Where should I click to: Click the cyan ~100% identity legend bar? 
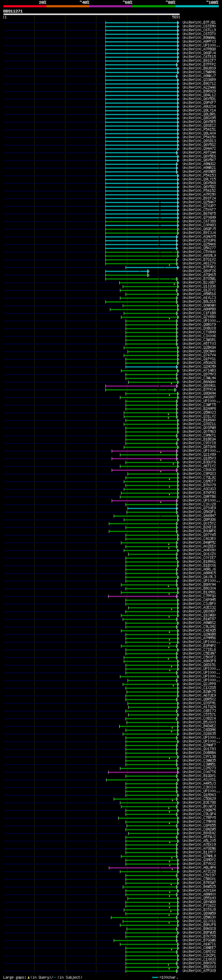coord(197,6)
